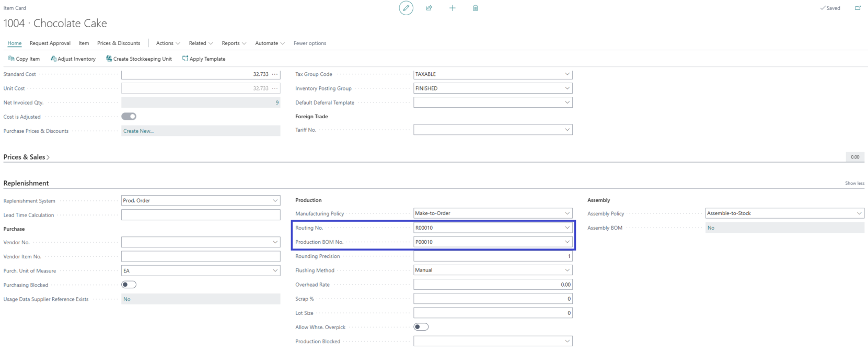
Task: Open the Routing No. dropdown
Action: [x=567, y=228]
